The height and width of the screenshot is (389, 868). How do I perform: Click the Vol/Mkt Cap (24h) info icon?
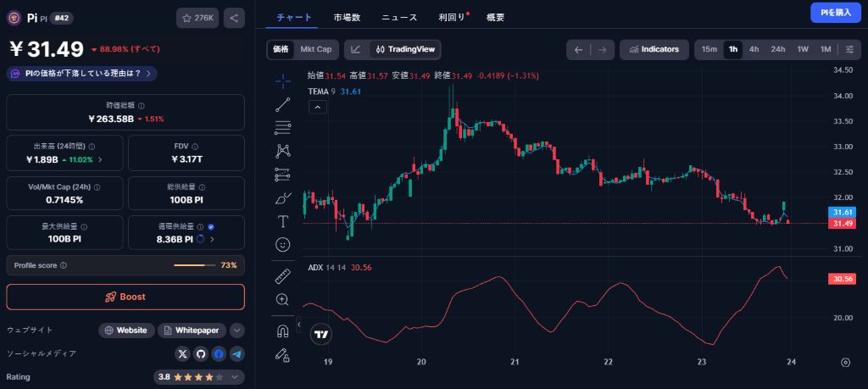[x=97, y=187]
